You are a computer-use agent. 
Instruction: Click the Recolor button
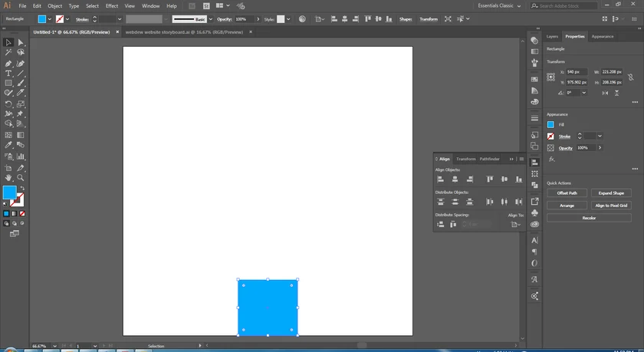[589, 218]
